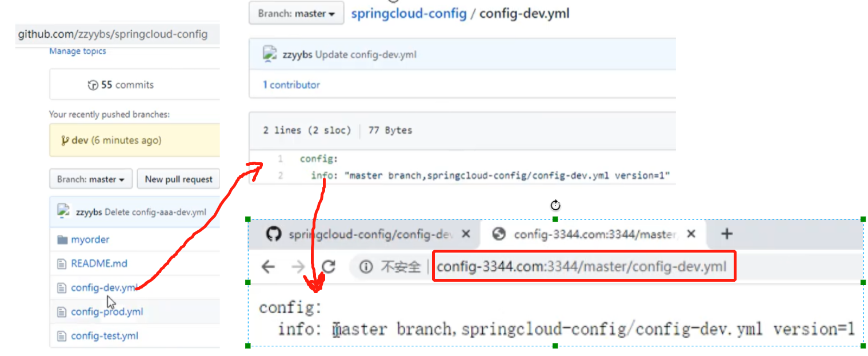
Task: Open Branch: master dropdown above config-dev.yml
Action: click(296, 13)
